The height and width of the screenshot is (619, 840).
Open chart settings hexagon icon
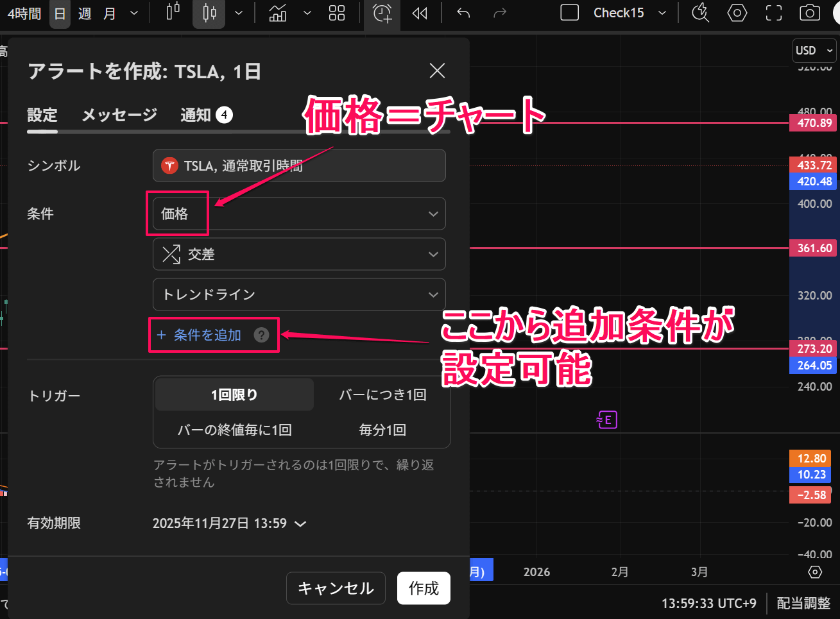pos(737,13)
